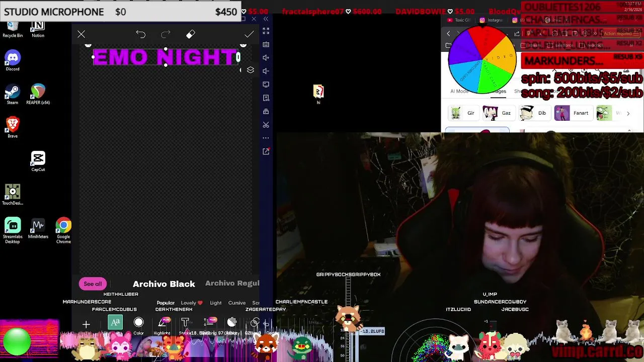Select the EMO NIGHT text on canvas
Viewport: 644px width, 362px height.
tap(166, 57)
